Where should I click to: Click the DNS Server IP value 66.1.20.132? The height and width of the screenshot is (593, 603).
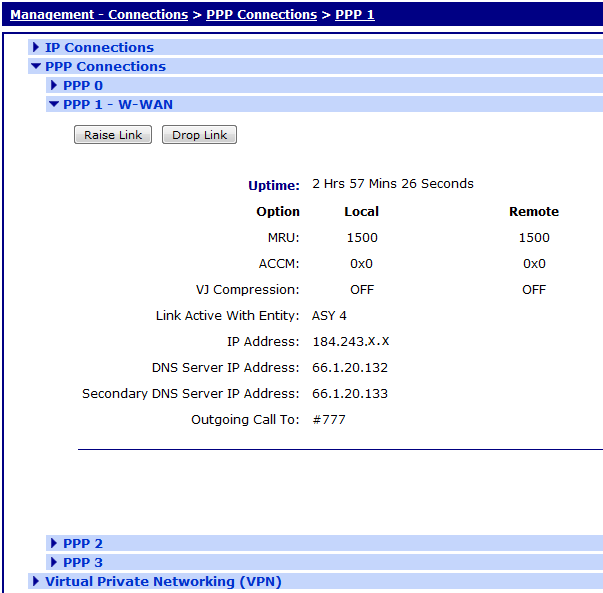pos(350,368)
